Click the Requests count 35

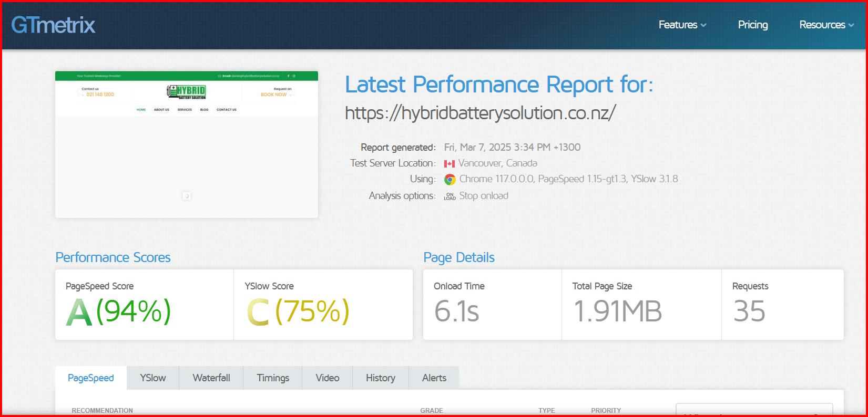point(749,311)
